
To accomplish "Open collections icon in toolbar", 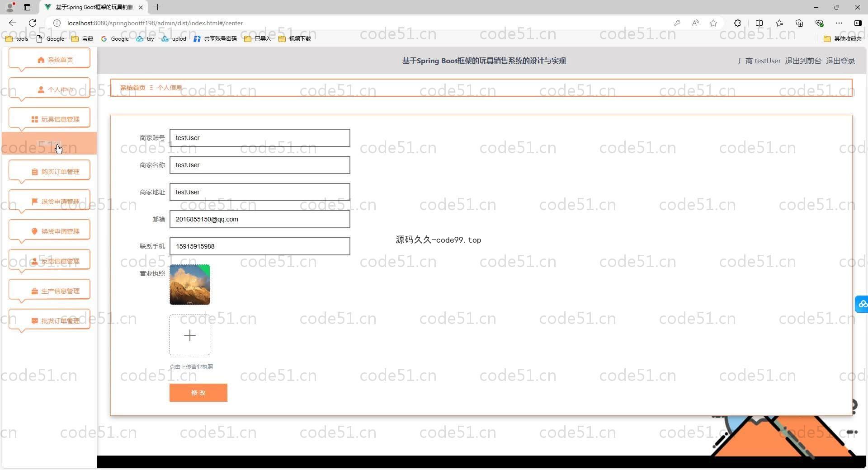I will 799,23.
